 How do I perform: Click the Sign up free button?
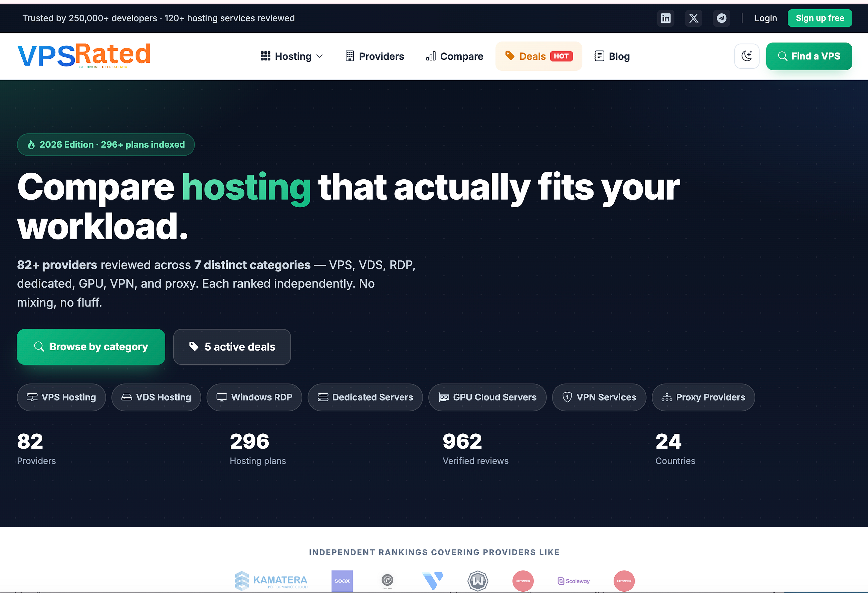[x=820, y=18]
